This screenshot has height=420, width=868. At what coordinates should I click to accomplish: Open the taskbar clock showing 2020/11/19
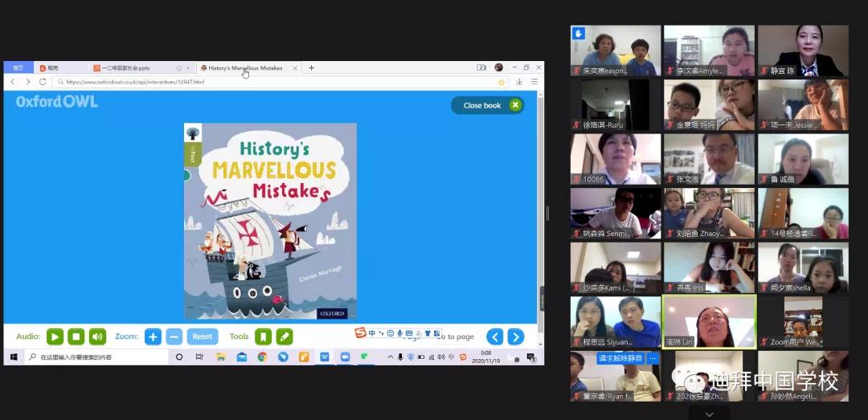485,357
